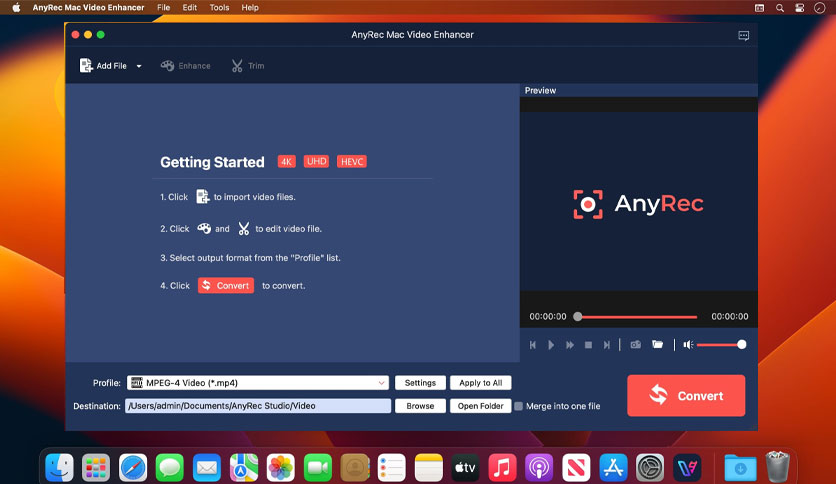
Task: Click the Settings button
Action: tap(420, 383)
